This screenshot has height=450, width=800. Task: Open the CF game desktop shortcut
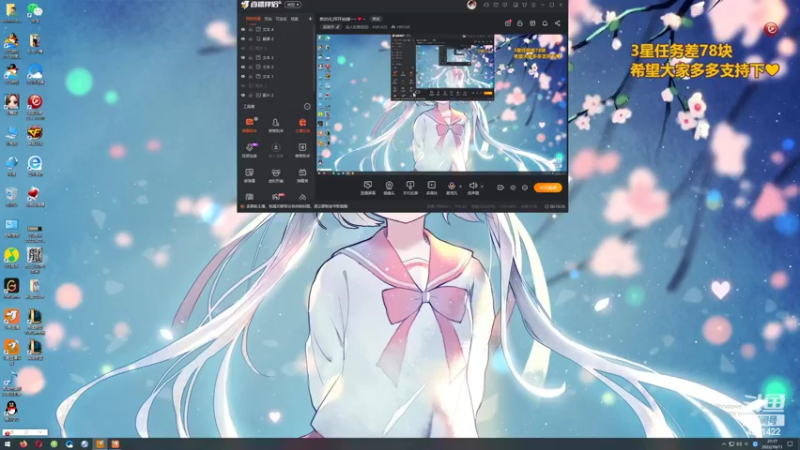(x=35, y=135)
